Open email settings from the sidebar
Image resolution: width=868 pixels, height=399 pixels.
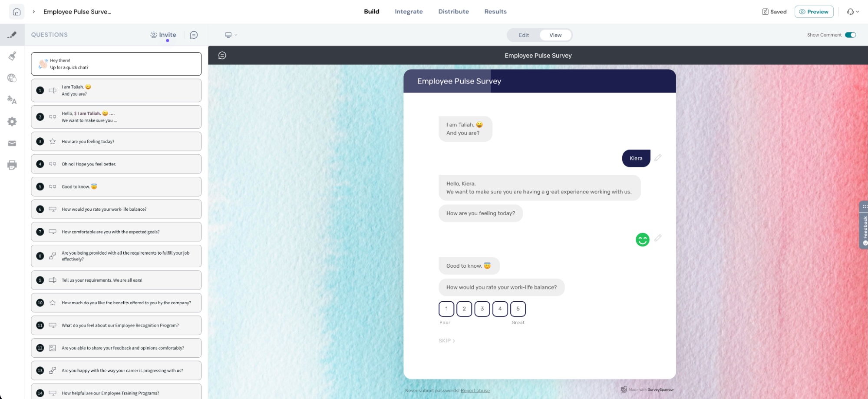tap(13, 143)
